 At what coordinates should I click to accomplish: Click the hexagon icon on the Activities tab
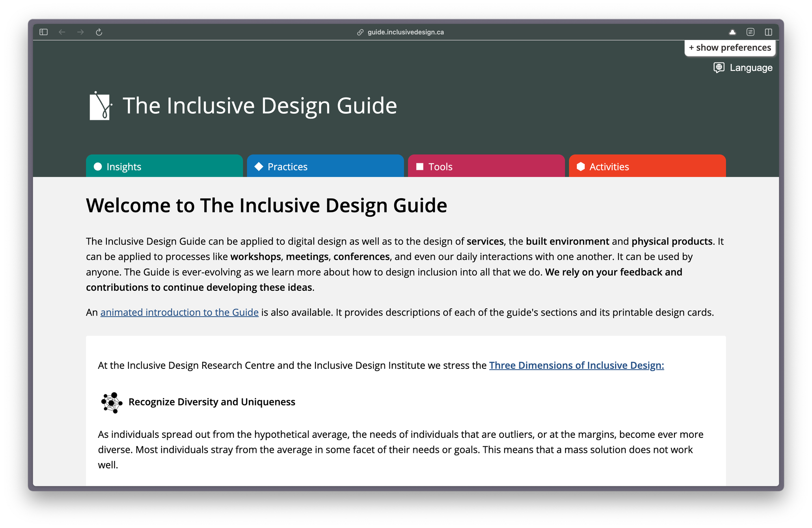click(581, 166)
